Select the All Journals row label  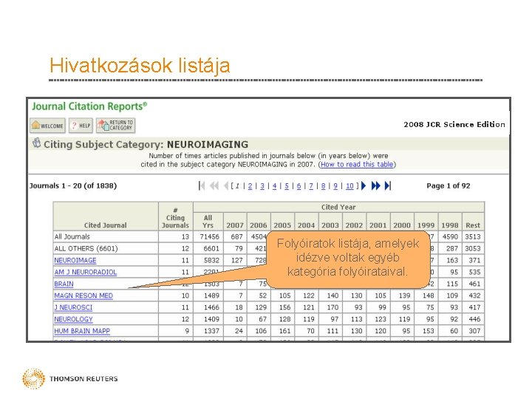tap(72, 237)
